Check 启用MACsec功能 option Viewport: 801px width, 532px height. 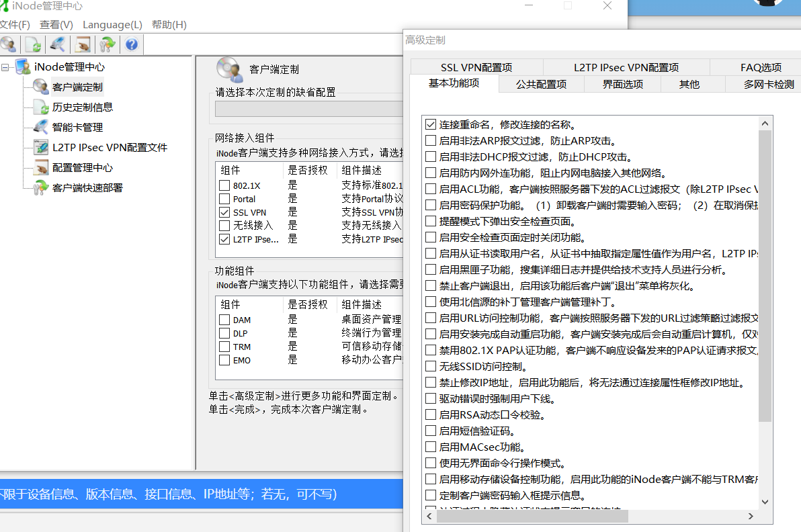click(x=431, y=447)
